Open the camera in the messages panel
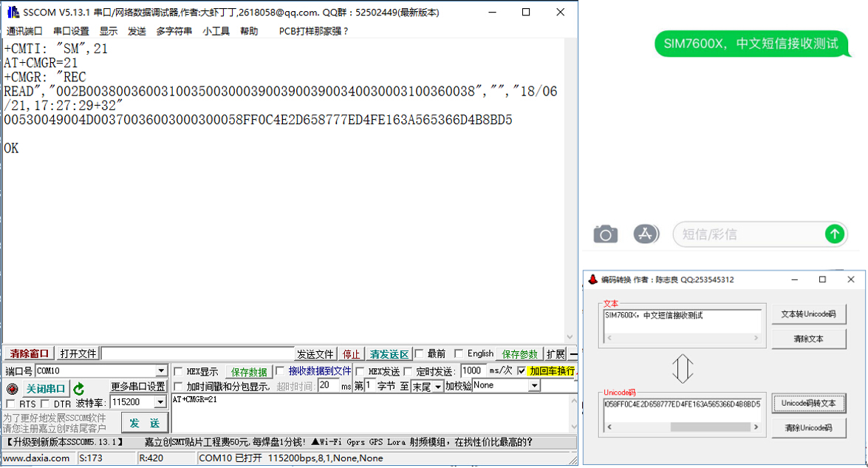The image size is (868, 468). 605,234
